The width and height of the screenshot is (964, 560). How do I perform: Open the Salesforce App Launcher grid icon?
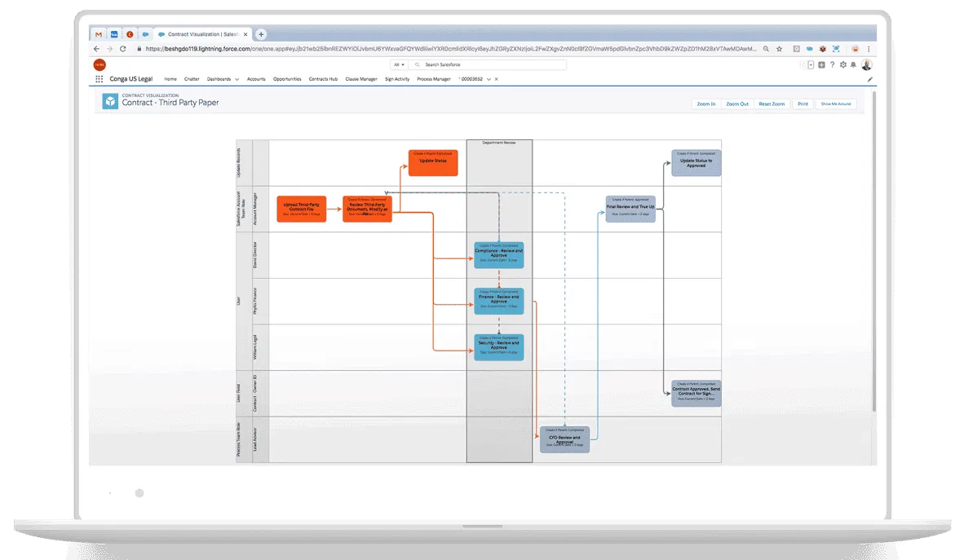tap(99, 79)
